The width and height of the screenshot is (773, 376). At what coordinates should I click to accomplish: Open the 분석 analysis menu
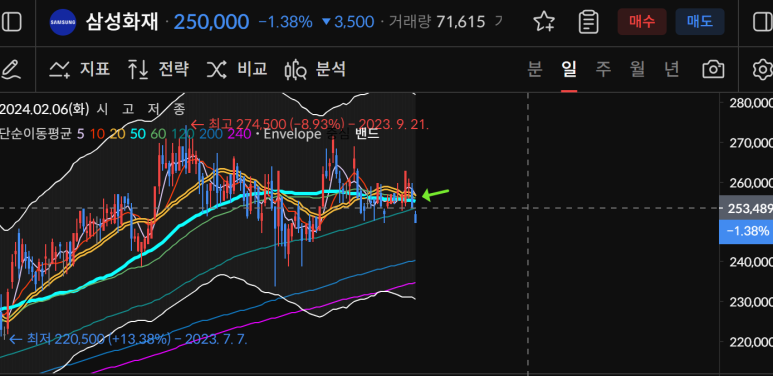tap(315, 69)
